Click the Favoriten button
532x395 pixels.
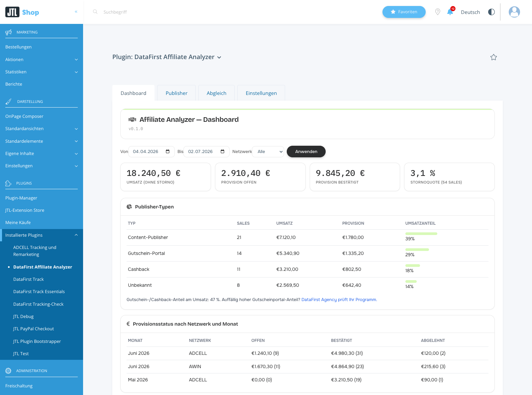[404, 12]
